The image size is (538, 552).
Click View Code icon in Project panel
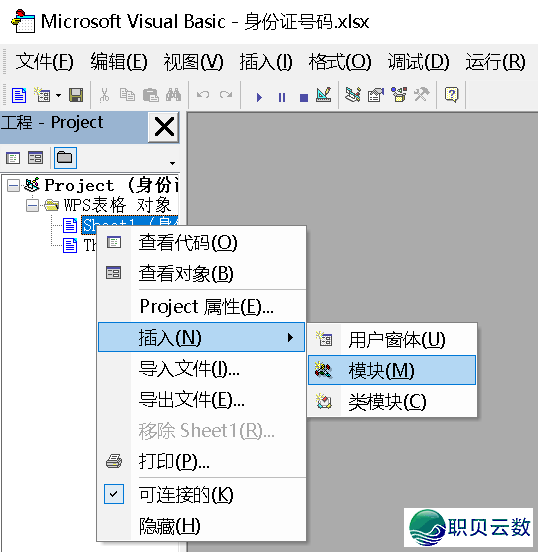click(x=13, y=158)
